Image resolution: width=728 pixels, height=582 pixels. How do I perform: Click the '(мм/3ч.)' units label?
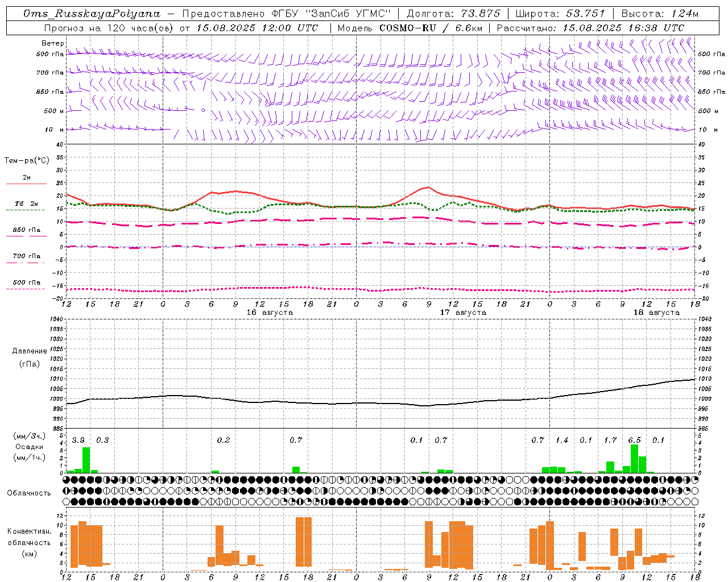point(30,436)
